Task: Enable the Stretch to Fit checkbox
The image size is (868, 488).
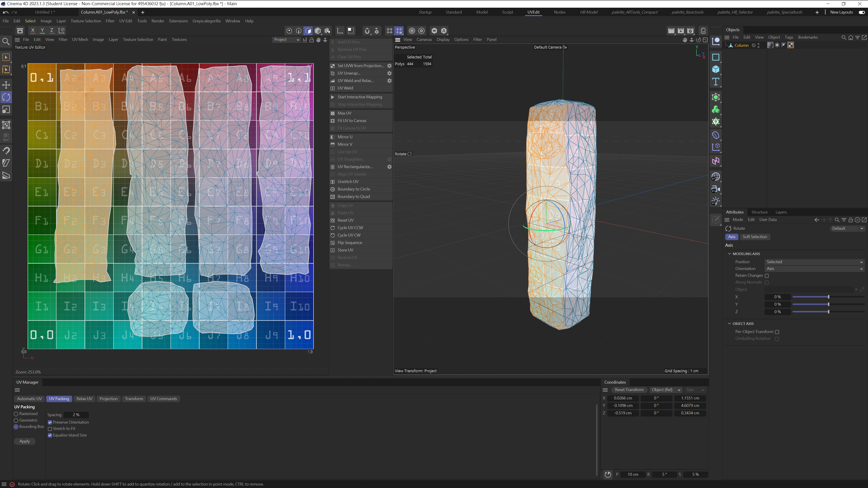Action: pos(50,429)
